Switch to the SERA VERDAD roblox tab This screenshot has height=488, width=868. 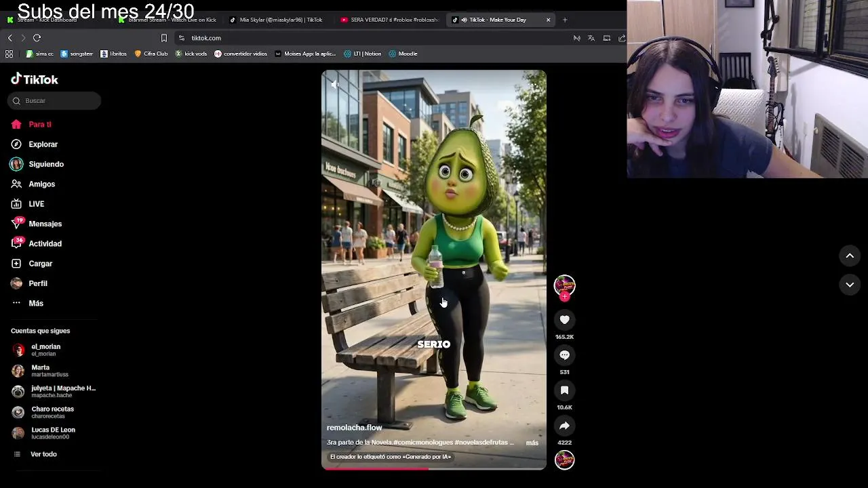[x=390, y=20]
